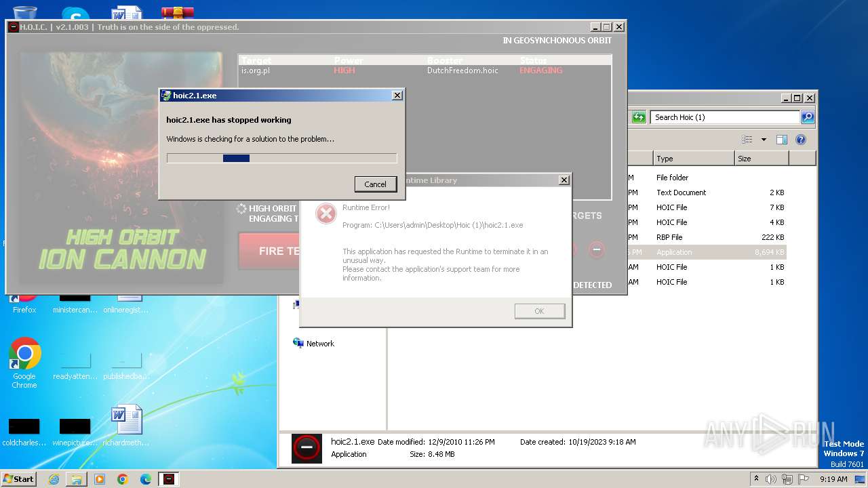This screenshot has height=488, width=868.
Task: Open the view options dropdown arrow
Action: (x=764, y=140)
